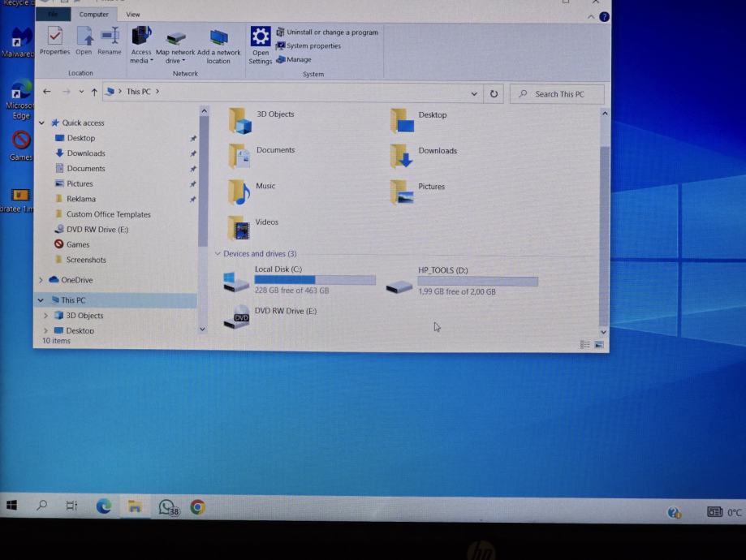Click Add a network location icon

[218, 42]
